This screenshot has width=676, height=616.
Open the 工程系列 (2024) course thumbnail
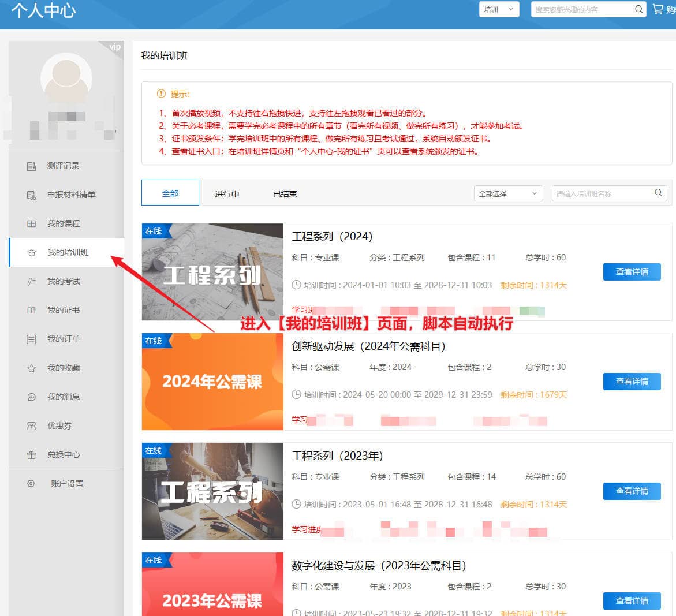tap(212, 272)
